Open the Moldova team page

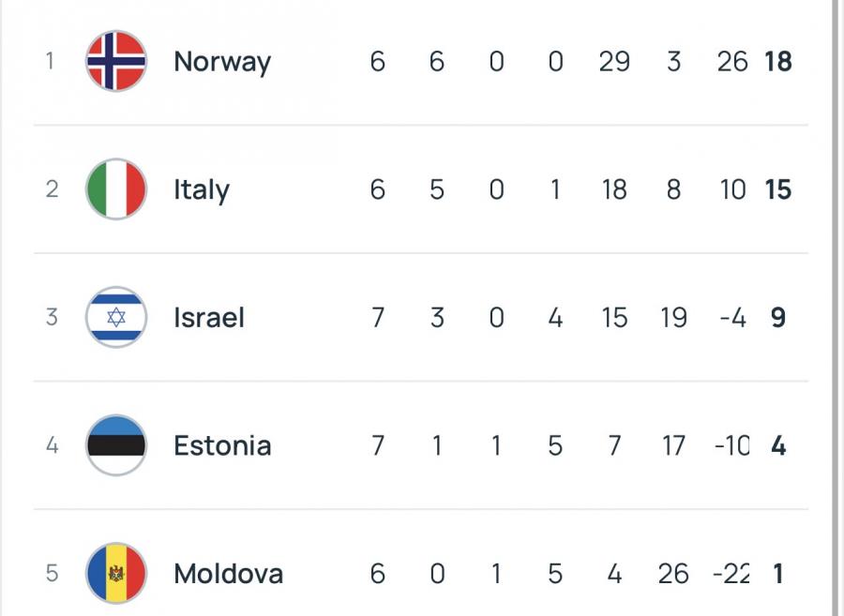[x=228, y=573]
